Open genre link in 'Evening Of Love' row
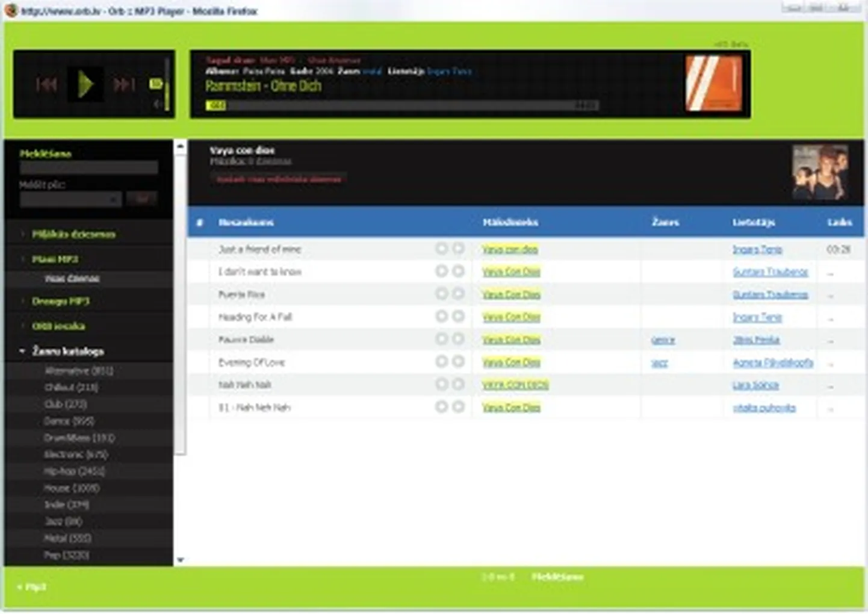This screenshot has width=868, height=614. click(659, 363)
